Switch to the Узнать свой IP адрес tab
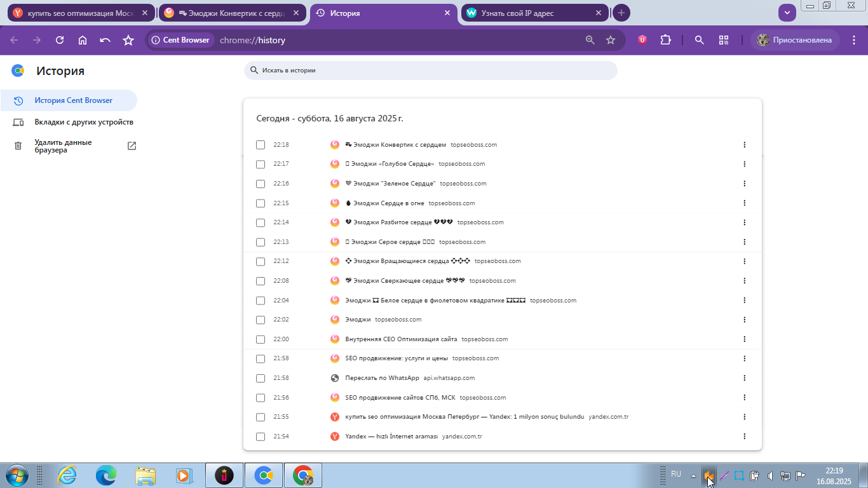The width and height of the screenshot is (868, 488). 534,13
